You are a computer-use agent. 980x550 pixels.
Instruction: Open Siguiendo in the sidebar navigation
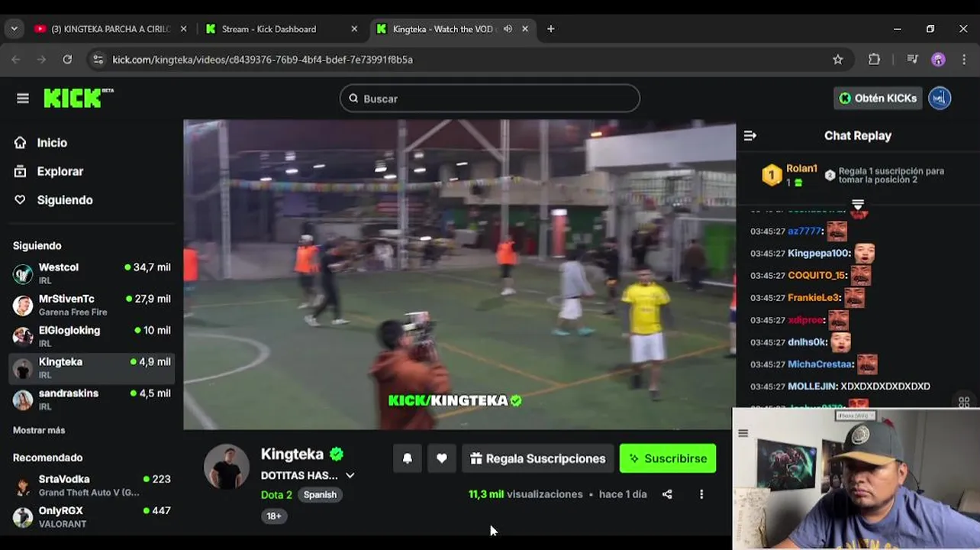(x=64, y=200)
